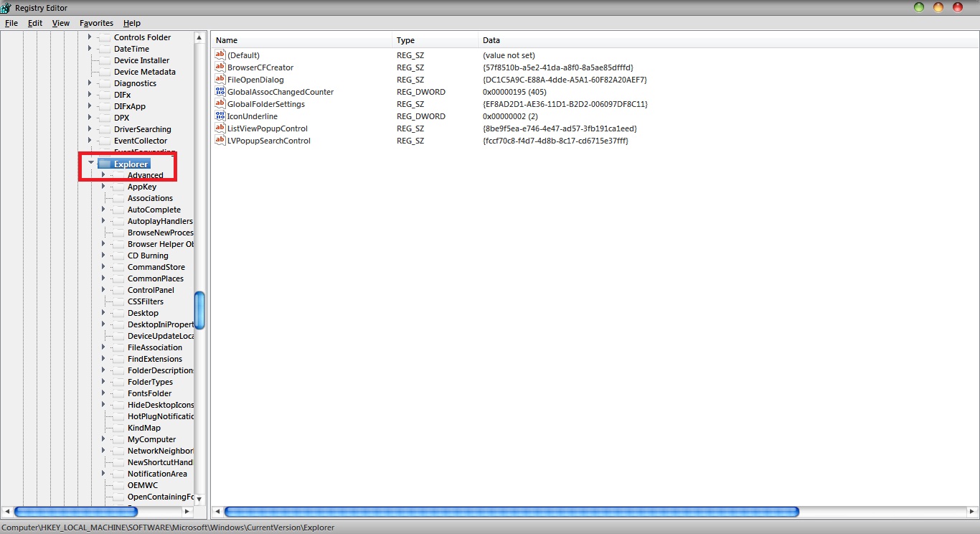Click the Registry Editor title bar icon
980x534 pixels.
click(6, 8)
